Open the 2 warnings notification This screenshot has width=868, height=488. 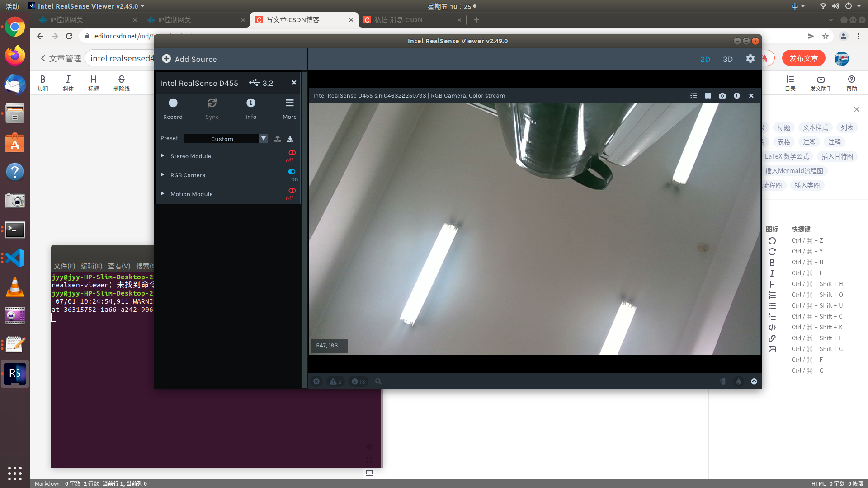pyautogui.click(x=335, y=381)
